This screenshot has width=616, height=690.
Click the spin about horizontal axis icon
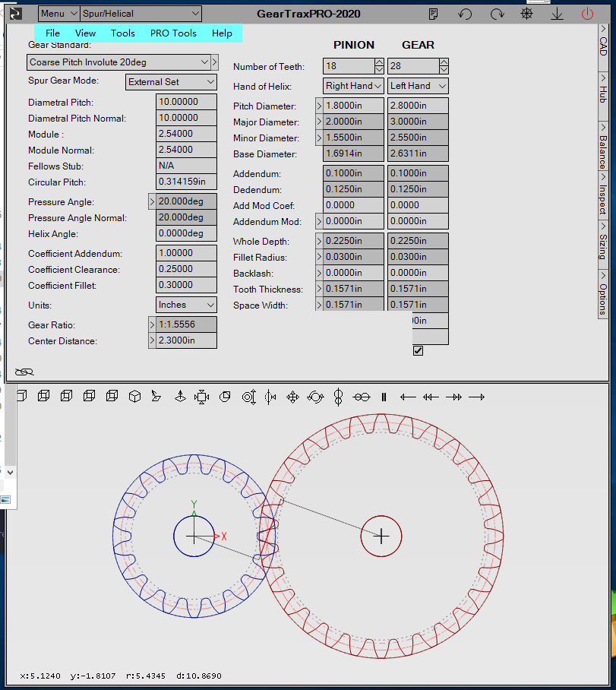click(362, 397)
